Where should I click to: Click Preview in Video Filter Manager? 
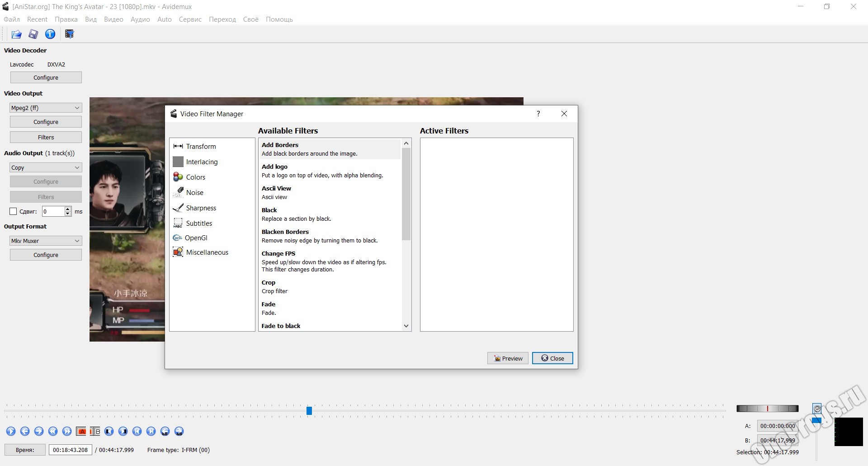[x=508, y=358]
